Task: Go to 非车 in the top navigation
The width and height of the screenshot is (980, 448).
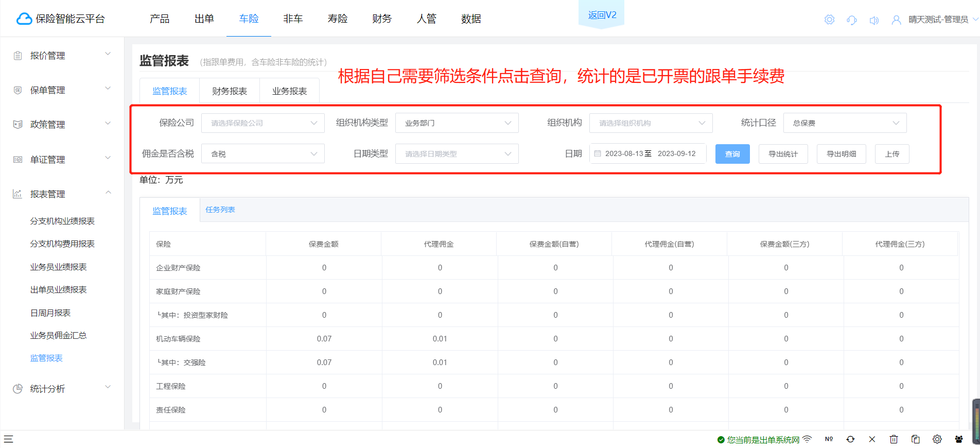Action: 293,19
